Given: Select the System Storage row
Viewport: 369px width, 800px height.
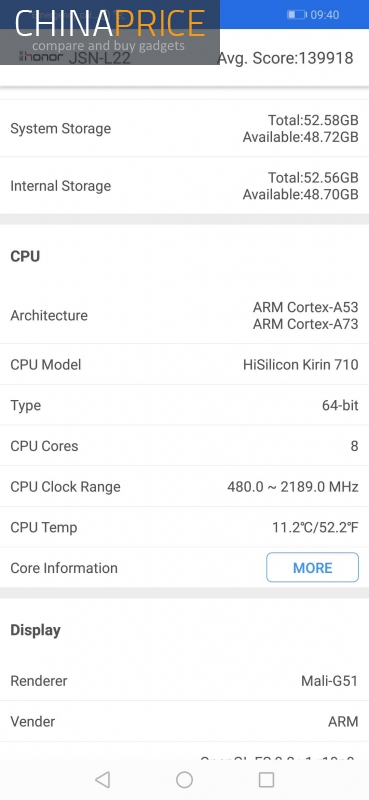Looking at the screenshot, I should 184,129.
